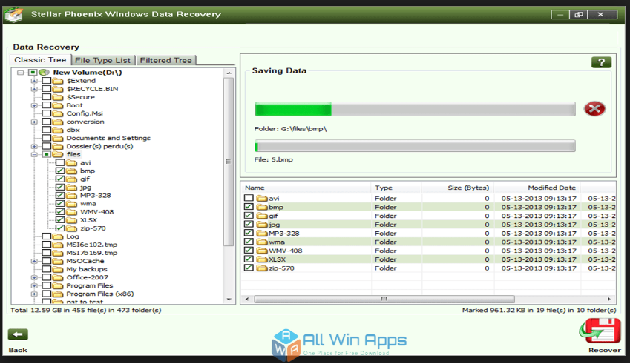
Task: Click the WMV-408 folder icon in tree
Action: tap(71, 212)
